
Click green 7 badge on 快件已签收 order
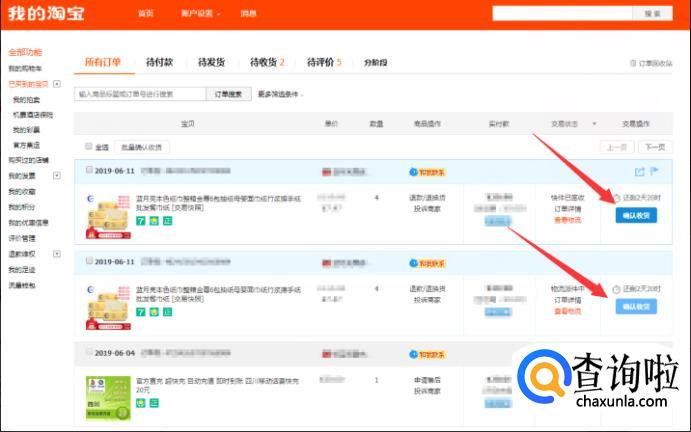(x=141, y=220)
